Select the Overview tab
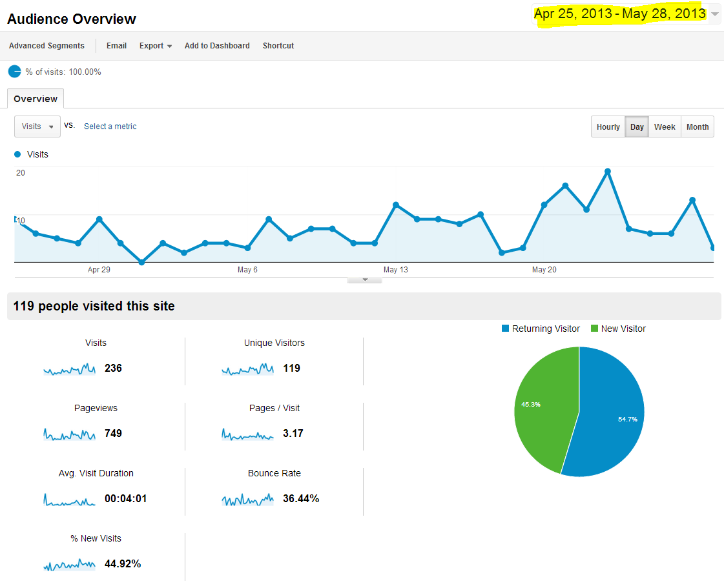Viewport: 724px width, 588px height. 36,99
